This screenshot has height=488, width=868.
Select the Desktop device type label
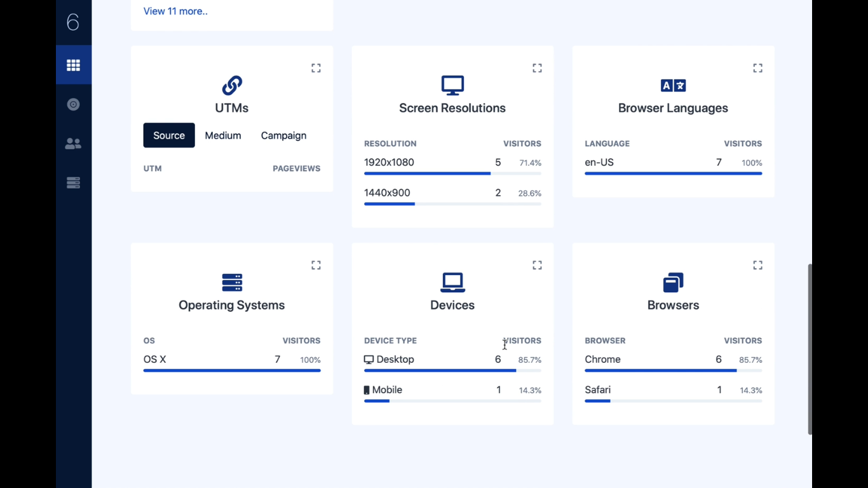(395, 359)
